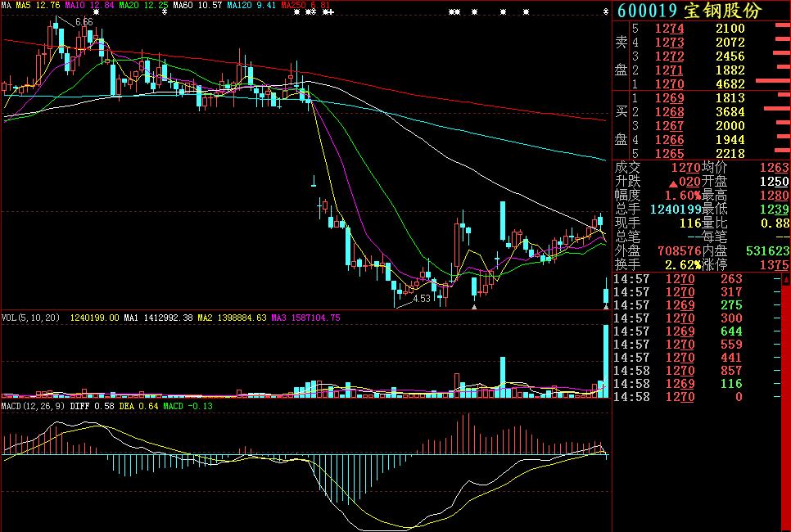Open the MACD(12,26,9) indicator label

[x=33, y=406]
